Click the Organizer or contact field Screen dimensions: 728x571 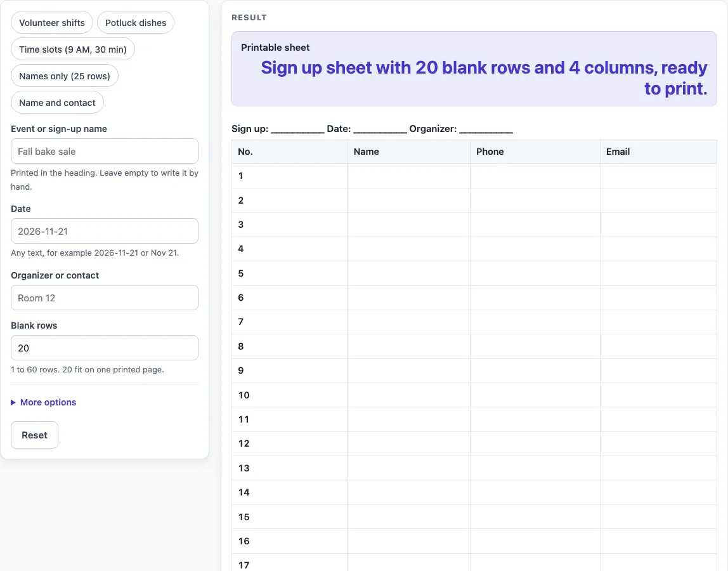[x=105, y=298]
